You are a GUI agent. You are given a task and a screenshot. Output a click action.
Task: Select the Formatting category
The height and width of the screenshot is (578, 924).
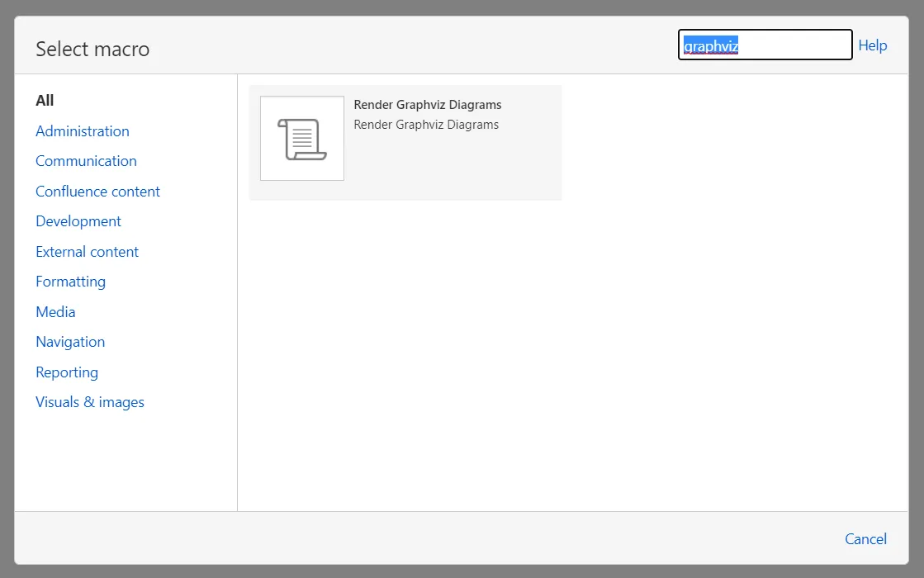(71, 282)
